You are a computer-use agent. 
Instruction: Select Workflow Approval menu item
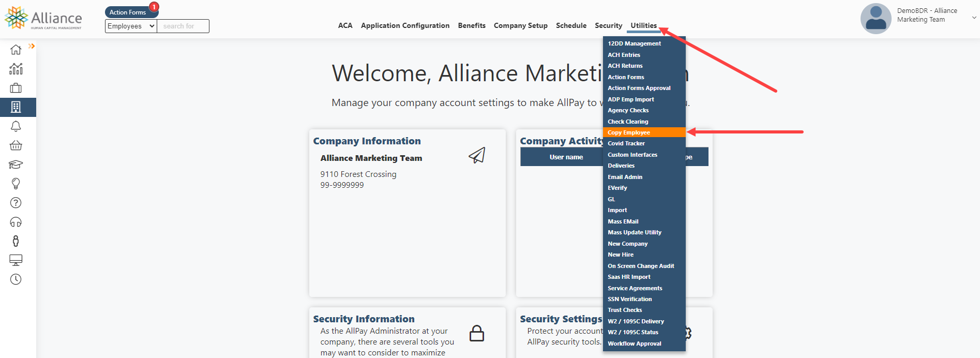(644, 344)
